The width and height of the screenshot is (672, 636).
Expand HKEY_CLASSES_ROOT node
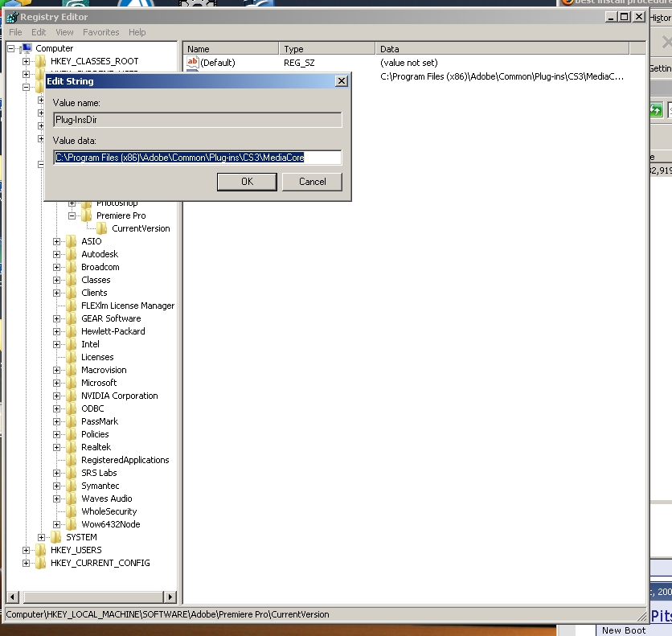[x=27, y=61]
